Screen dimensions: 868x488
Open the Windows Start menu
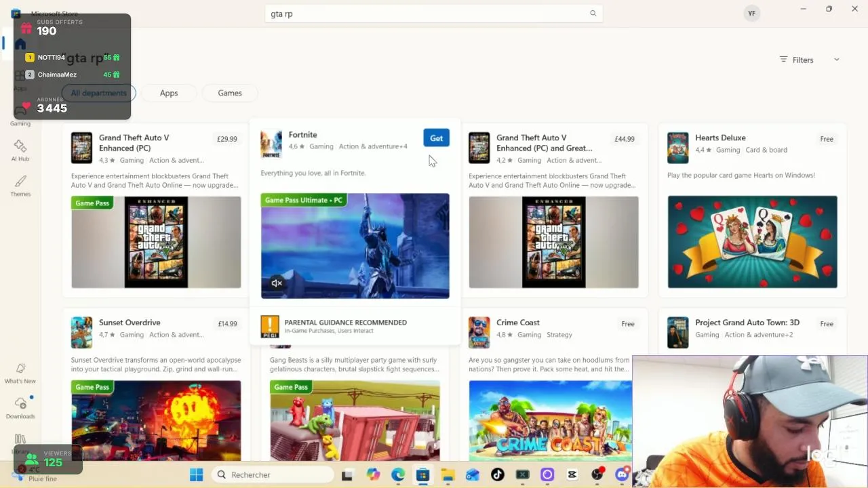[x=197, y=475]
